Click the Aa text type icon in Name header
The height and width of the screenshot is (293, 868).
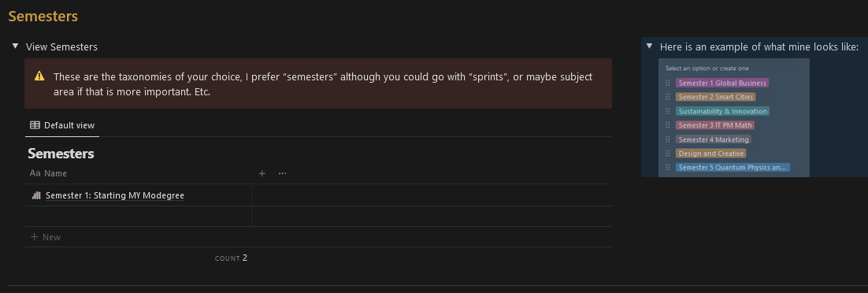pyautogui.click(x=35, y=173)
